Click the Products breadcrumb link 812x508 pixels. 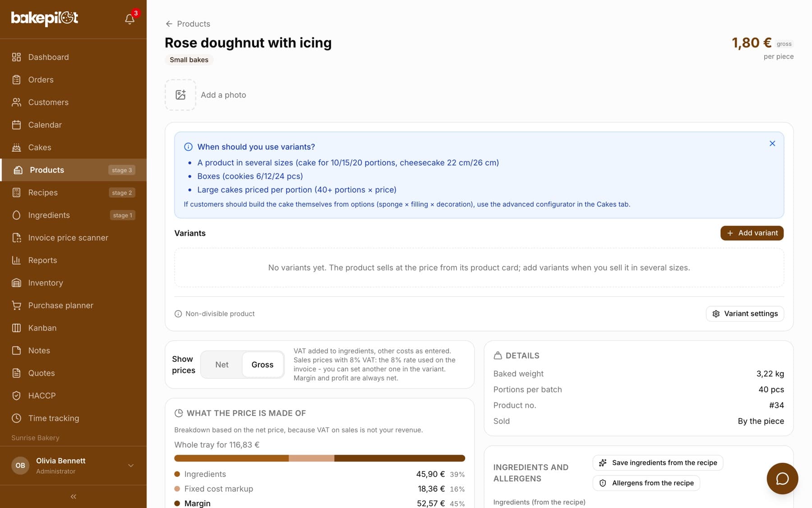tap(194, 24)
